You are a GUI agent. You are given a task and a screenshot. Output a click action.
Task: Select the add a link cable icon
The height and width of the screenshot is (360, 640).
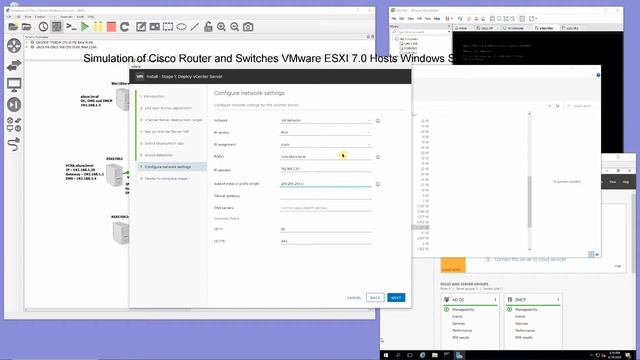click(x=14, y=144)
